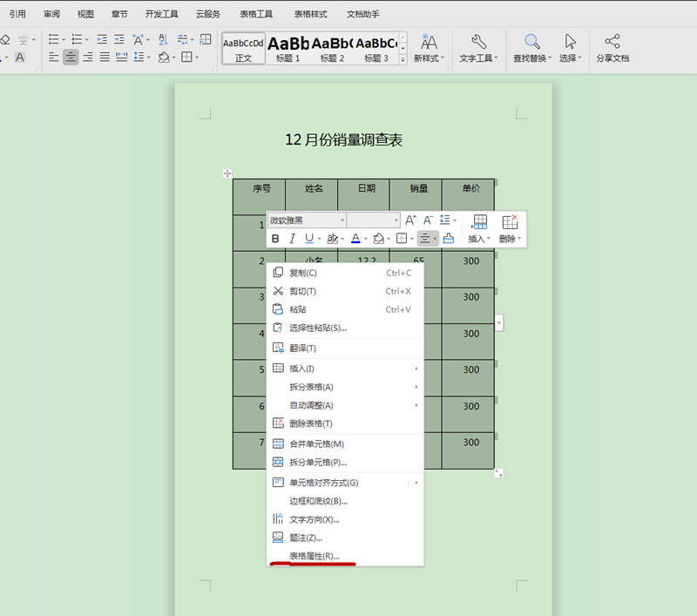Apply the 标题 1 style
Screen dimensions: 697x616
click(288, 44)
